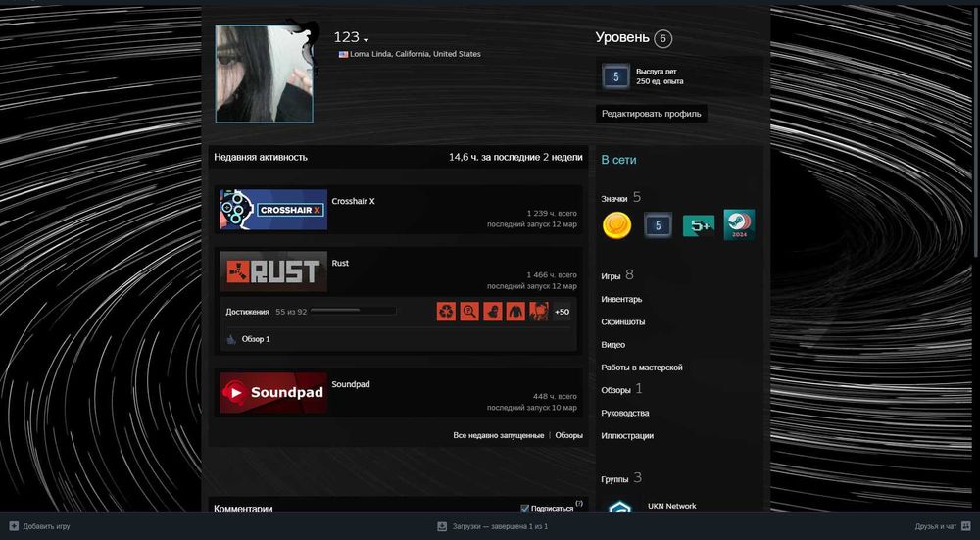Click the Crosshair X game title
980x540 pixels.
pos(353,201)
